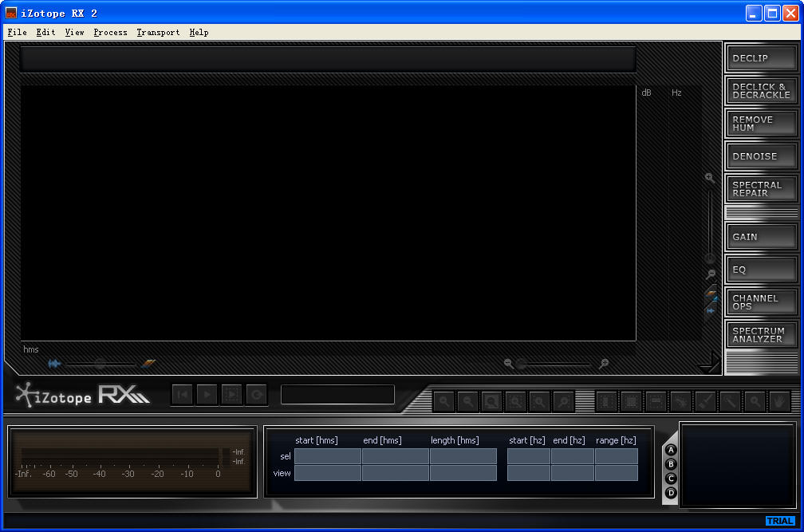This screenshot has height=532, width=804.
Task: Select the time selection tool
Action: click(606, 401)
